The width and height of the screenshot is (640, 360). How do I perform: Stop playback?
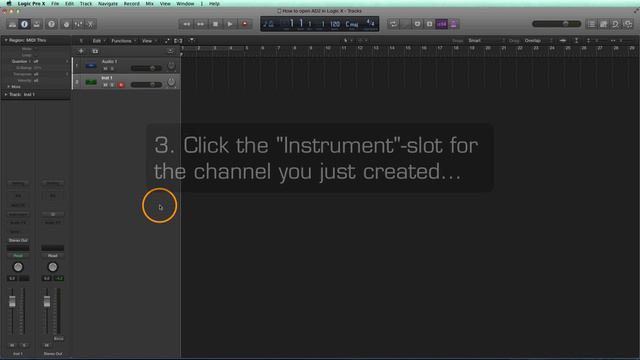pos(215,24)
